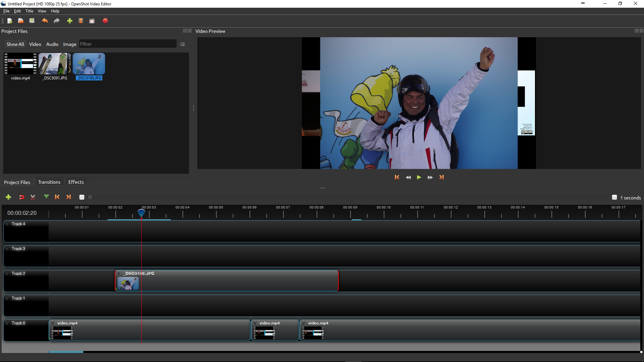Open the Edit menu
Screen dimensions: 644x362
(17, 11)
